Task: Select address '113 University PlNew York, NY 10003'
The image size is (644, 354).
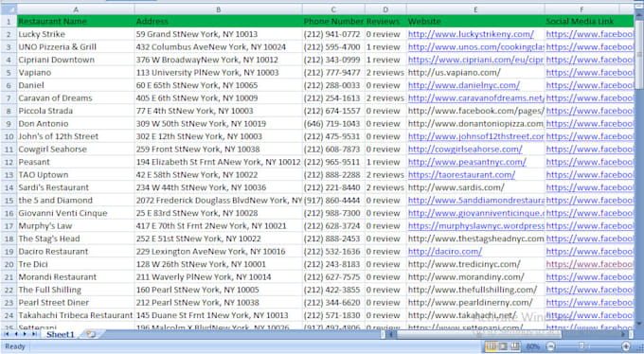Action: [218, 73]
